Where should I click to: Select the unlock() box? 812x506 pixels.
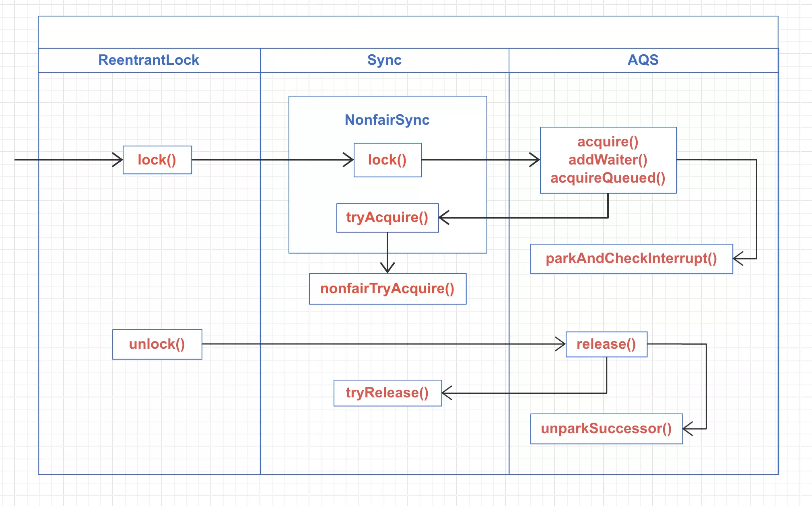click(157, 344)
